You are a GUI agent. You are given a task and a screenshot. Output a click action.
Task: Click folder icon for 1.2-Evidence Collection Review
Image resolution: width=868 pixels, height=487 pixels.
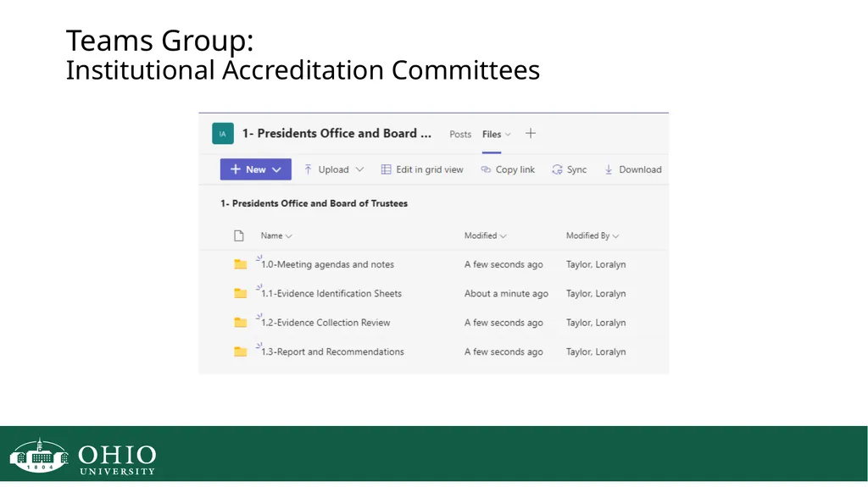click(x=240, y=322)
